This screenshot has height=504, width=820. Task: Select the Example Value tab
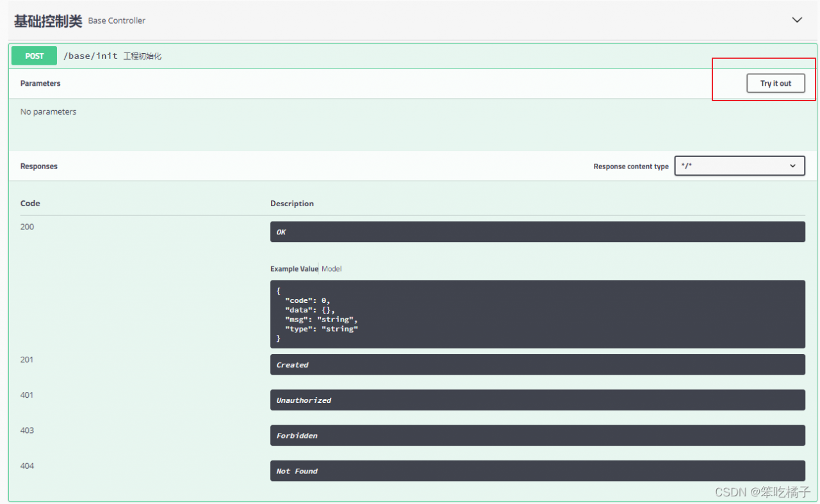pyautogui.click(x=293, y=269)
